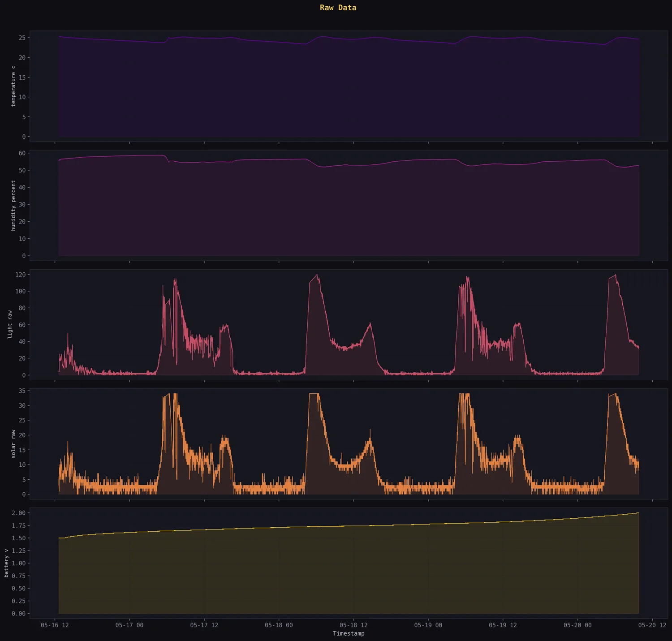
Task: Click the '120' light raw axis tick
Action: [x=21, y=274]
